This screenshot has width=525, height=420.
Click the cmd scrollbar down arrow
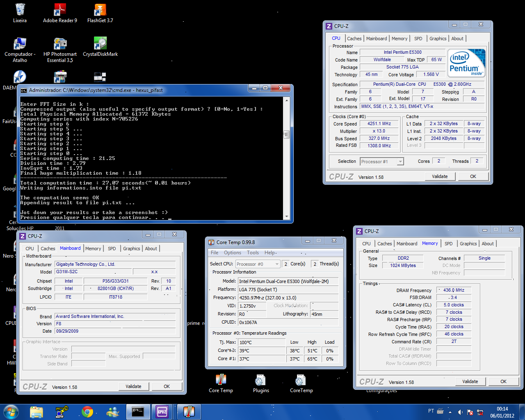point(286,217)
